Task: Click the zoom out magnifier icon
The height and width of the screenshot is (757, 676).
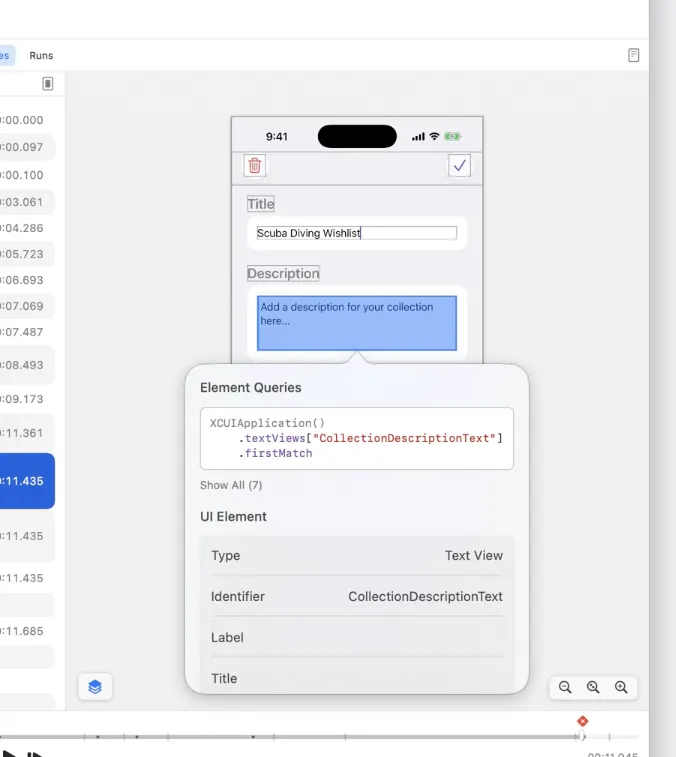Action: pyautogui.click(x=565, y=687)
